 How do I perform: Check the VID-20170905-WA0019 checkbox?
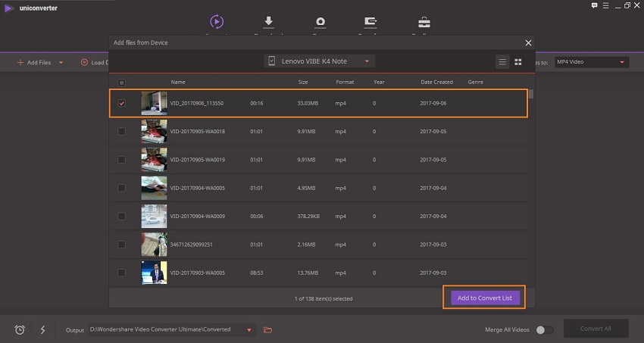tap(121, 160)
